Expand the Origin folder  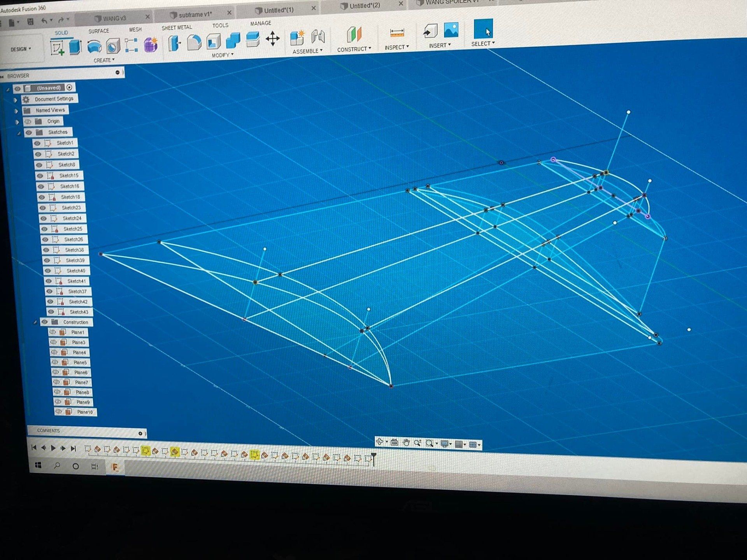pos(17,122)
